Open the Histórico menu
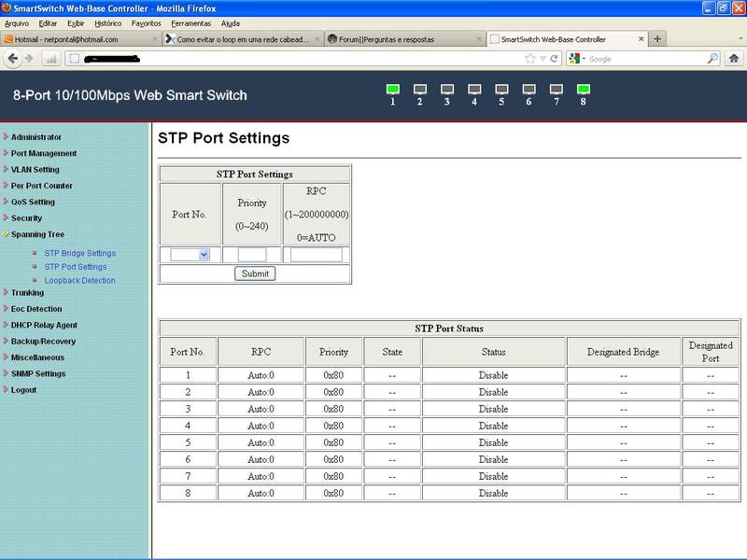 (108, 23)
